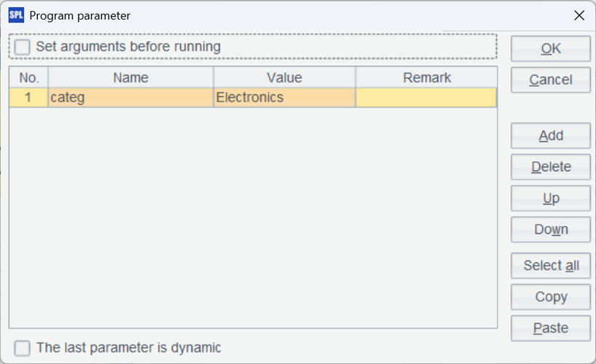596x364 pixels.
Task: Copy the selected parameter
Action: 551,297
